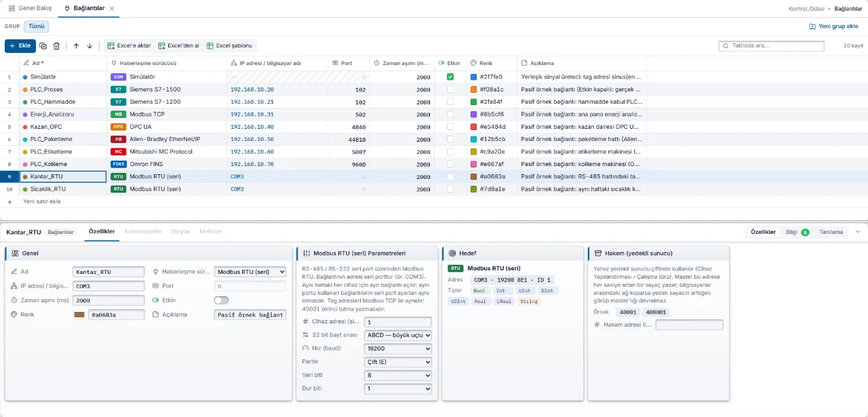Click the OPC badge in the Kazan_OPC row

[x=119, y=127]
